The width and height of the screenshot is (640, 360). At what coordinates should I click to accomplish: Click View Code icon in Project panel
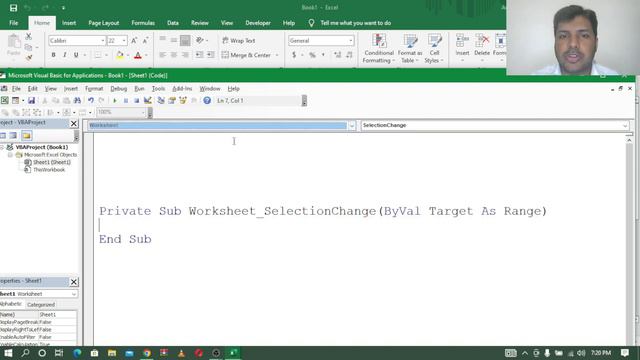click(3, 136)
